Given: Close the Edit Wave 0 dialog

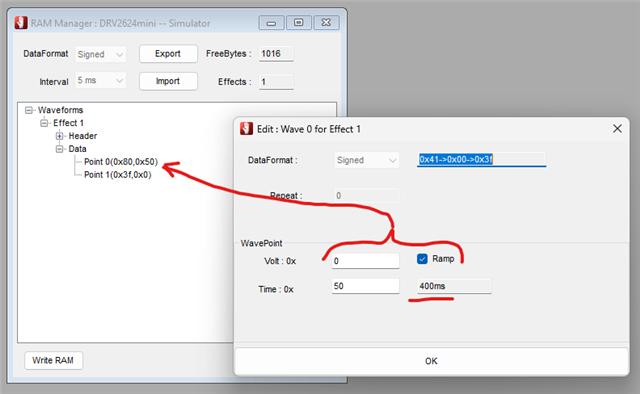Looking at the screenshot, I should pyautogui.click(x=617, y=129).
